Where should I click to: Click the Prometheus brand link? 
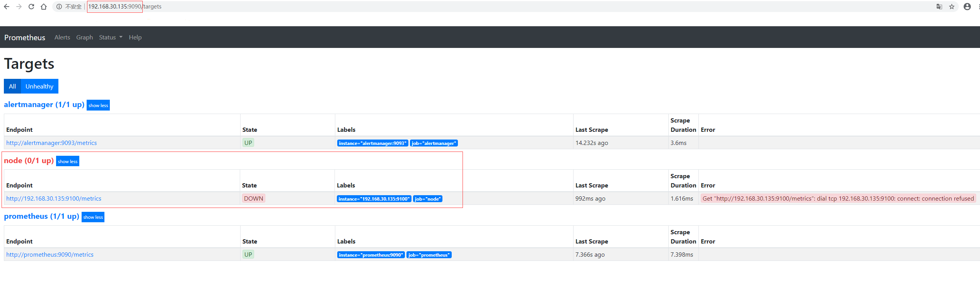[25, 37]
